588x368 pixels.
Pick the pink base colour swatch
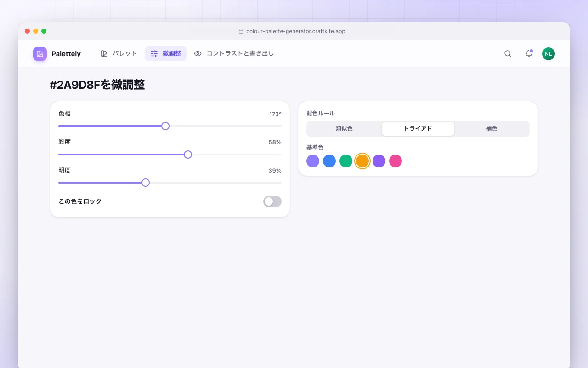point(396,161)
